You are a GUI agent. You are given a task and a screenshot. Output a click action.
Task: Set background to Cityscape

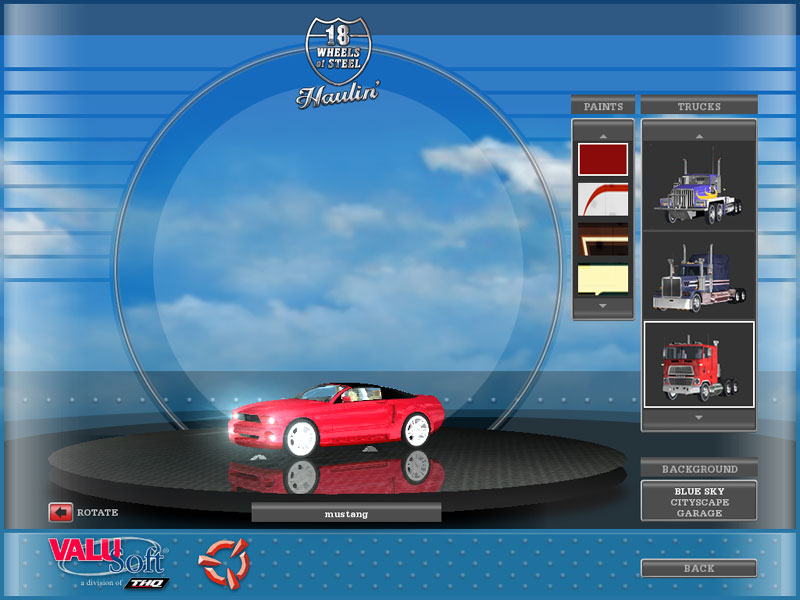pos(699,503)
